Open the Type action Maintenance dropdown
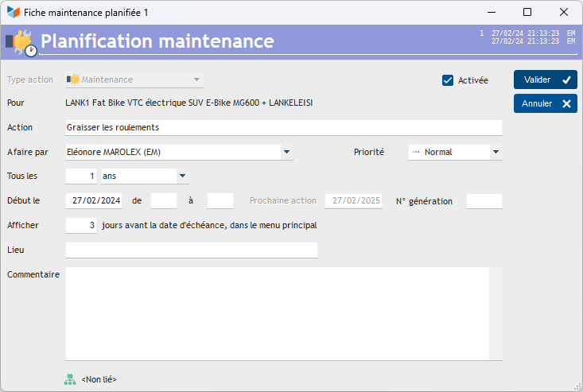Viewport: 583px width, 392px height. pos(196,80)
